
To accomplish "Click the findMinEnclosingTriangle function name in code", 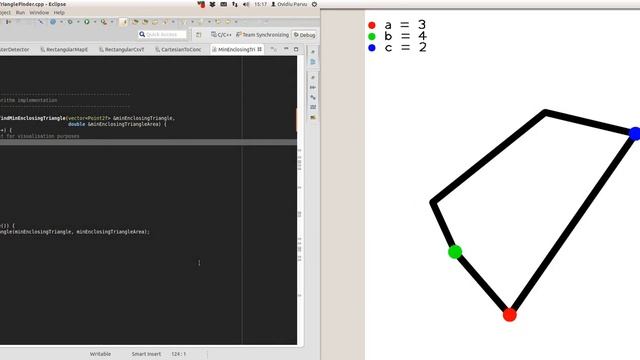I will click(x=33, y=118).
